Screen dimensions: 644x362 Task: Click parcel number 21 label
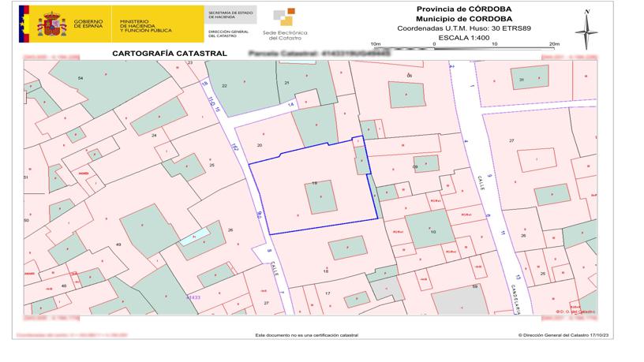[x=286, y=83]
